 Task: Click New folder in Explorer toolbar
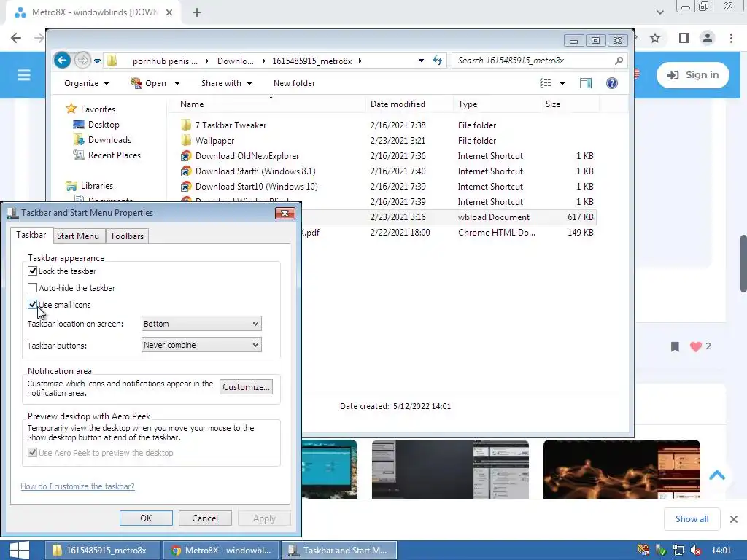[x=294, y=83]
